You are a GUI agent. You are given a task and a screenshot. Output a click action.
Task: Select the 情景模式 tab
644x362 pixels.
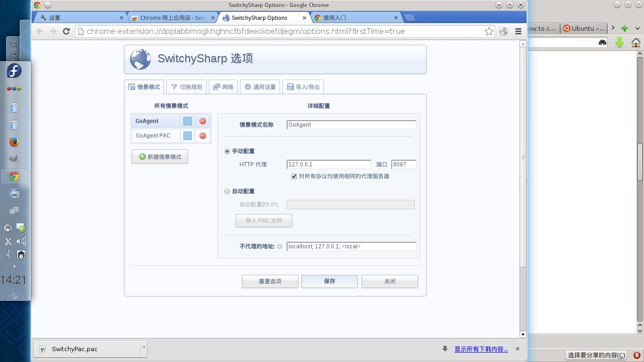click(x=144, y=87)
